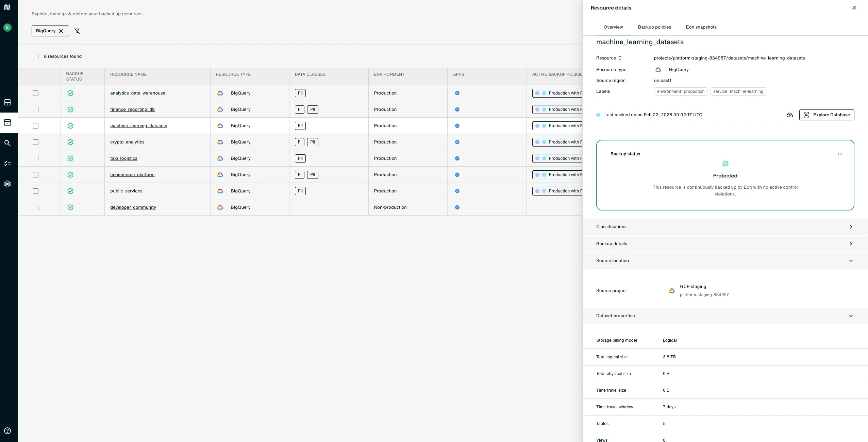Expand the Backup details section

coord(725,244)
